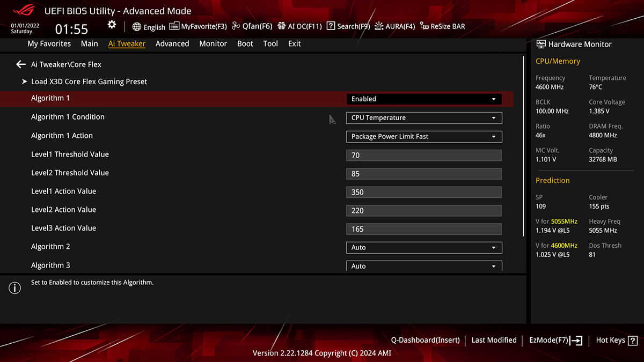Image resolution: width=644 pixels, height=362 pixels.
Task: Launch Qfan(F6) fan control
Action: pyautogui.click(x=252, y=26)
